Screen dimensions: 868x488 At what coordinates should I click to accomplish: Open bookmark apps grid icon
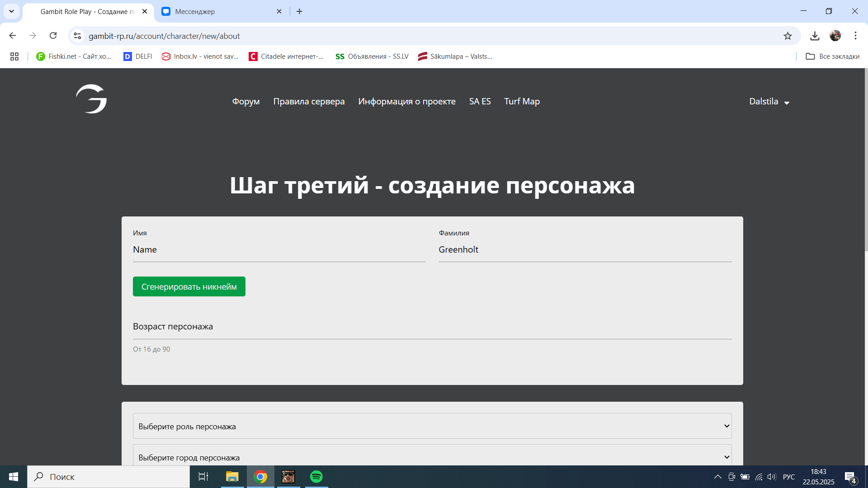click(14, 56)
